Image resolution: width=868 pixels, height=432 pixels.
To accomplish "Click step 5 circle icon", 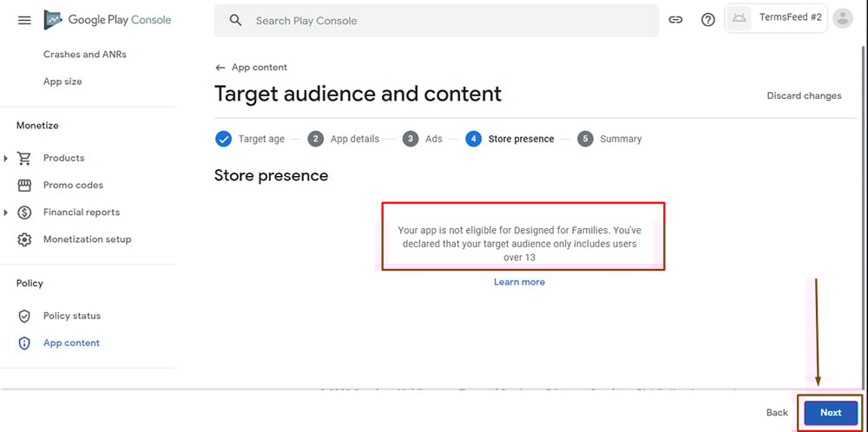I will [x=585, y=139].
